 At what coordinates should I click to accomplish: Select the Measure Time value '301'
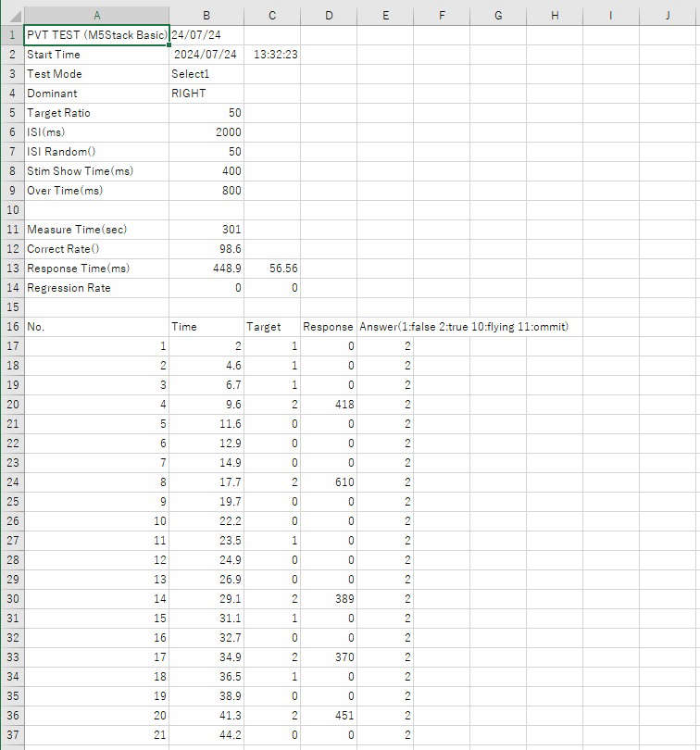(x=206, y=230)
